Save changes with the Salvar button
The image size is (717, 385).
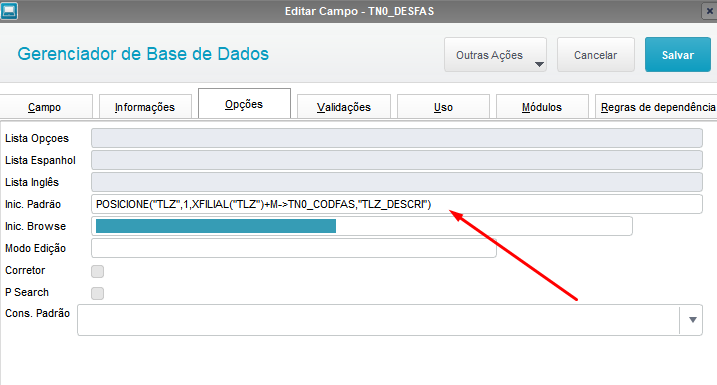[x=678, y=55]
